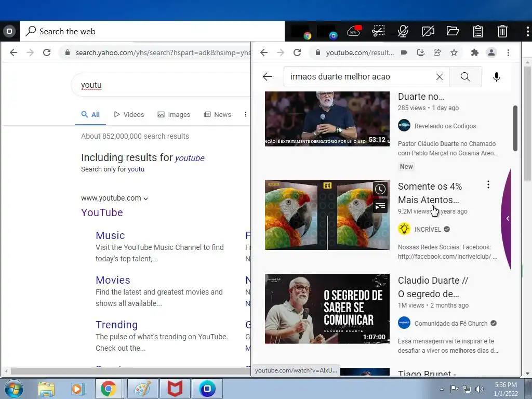Click the YouTube search back arrow
Screen dimensions: 532x399
(268, 77)
